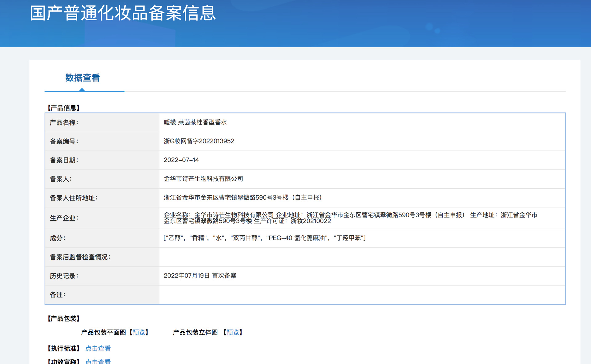Click registrant name 金华市诗芒生物科技有限公司
Viewport: 591px width, 364px height.
pyautogui.click(x=203, y=179)
